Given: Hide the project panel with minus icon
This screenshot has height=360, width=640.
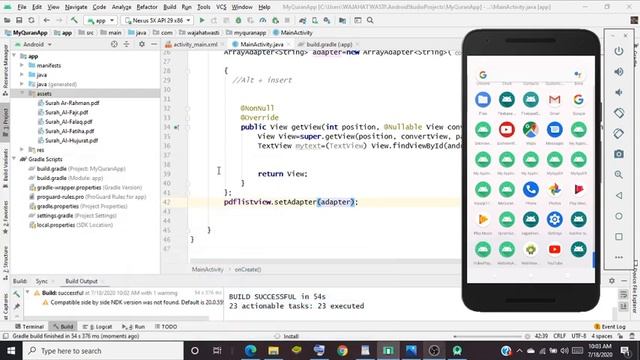Looking at the screenshot, I should [x=154, y=44].
